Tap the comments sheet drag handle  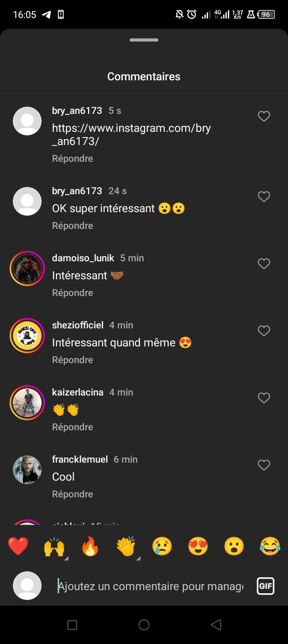(144, 40)
